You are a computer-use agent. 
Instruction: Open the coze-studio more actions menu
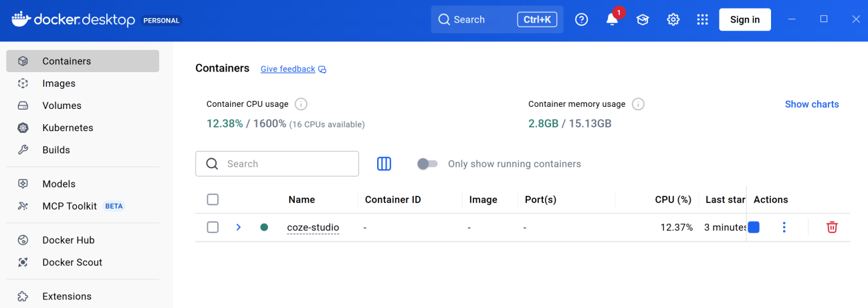(x=784, y=227)
